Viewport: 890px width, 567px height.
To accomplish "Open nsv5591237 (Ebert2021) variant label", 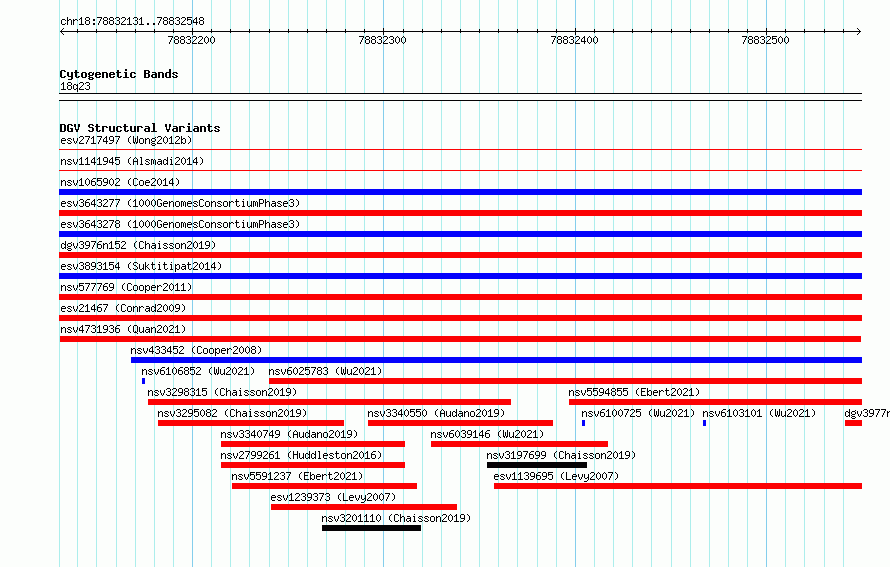I will 297,476.
